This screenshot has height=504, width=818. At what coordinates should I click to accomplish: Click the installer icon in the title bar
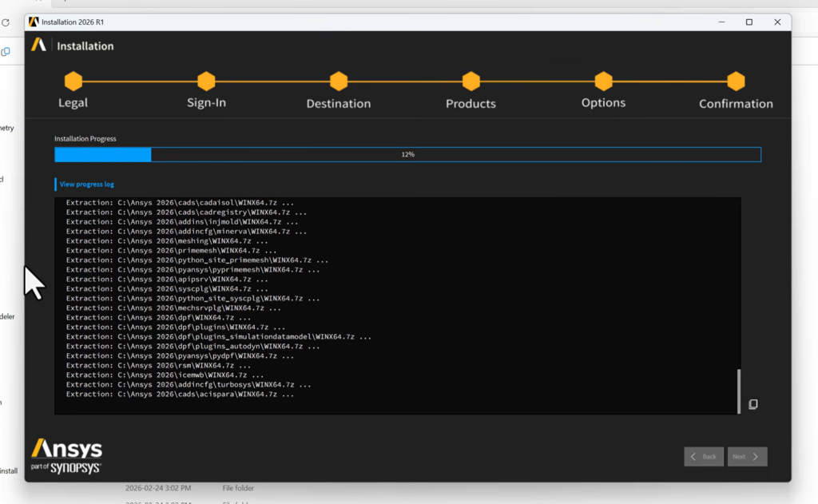34,22
